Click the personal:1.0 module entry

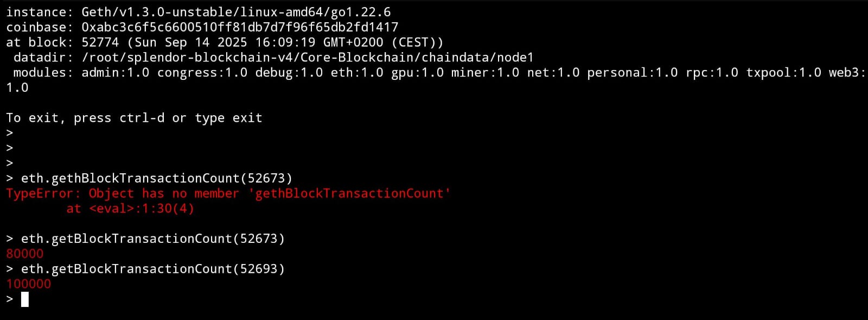click(632, 73)
